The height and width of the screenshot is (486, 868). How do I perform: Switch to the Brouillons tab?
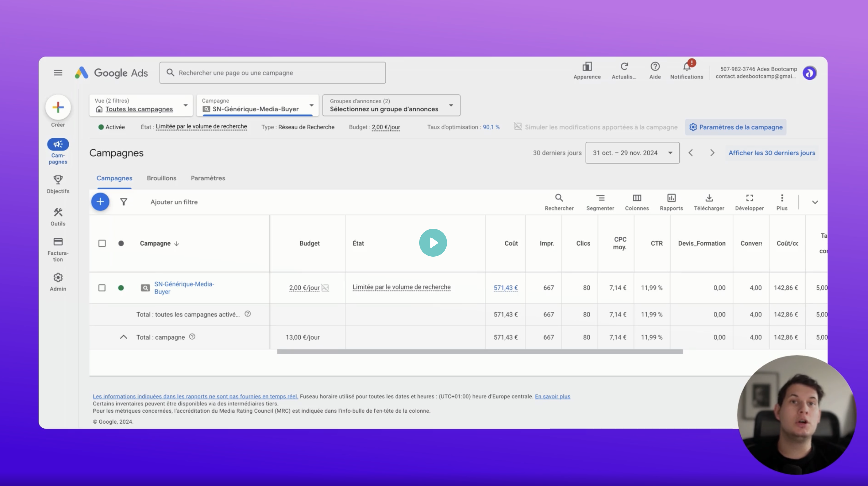pyautogui.click(x=161, y=178)
